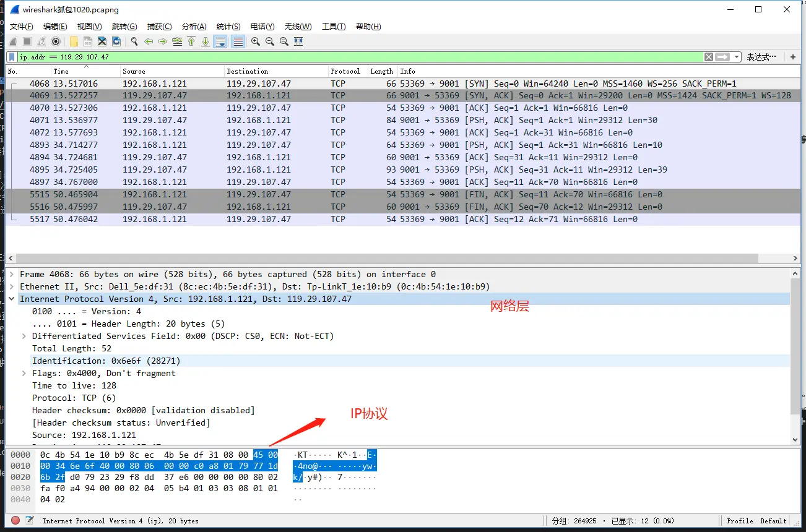
Task: Sort by the Length column header
Action: point(383,71)
